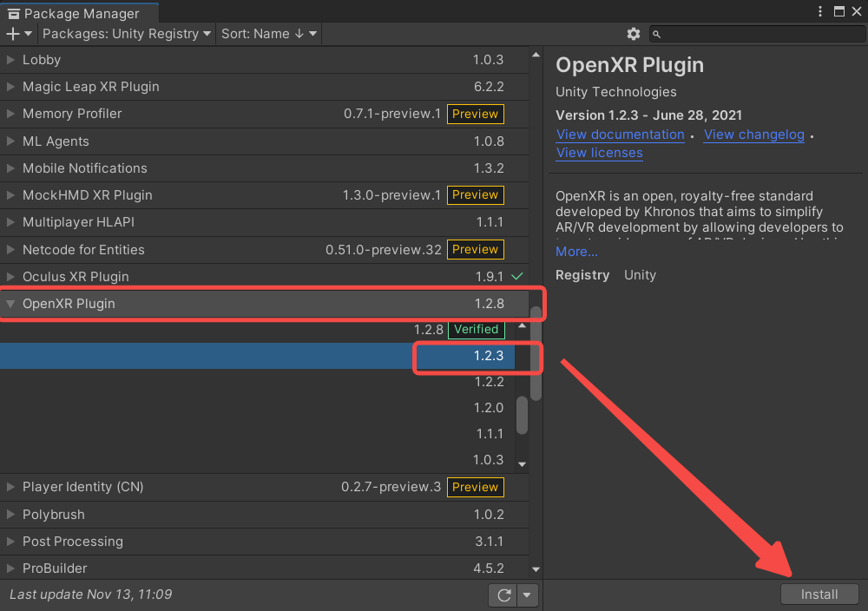Click the Netcode for Entities Preview badge
The height and width of the screenshot is (611, 868).
[x=475, y=250]
